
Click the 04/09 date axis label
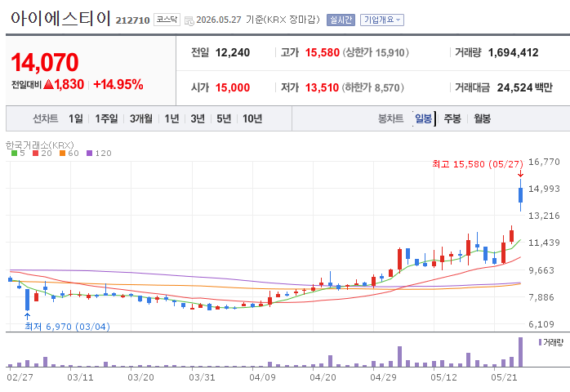click(x=262, y=377)
